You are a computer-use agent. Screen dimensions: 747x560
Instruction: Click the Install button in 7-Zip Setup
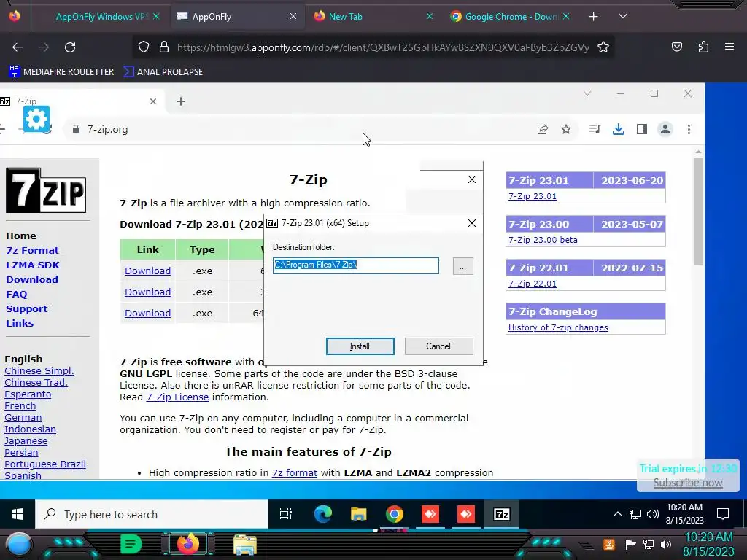tap(360, 346)
